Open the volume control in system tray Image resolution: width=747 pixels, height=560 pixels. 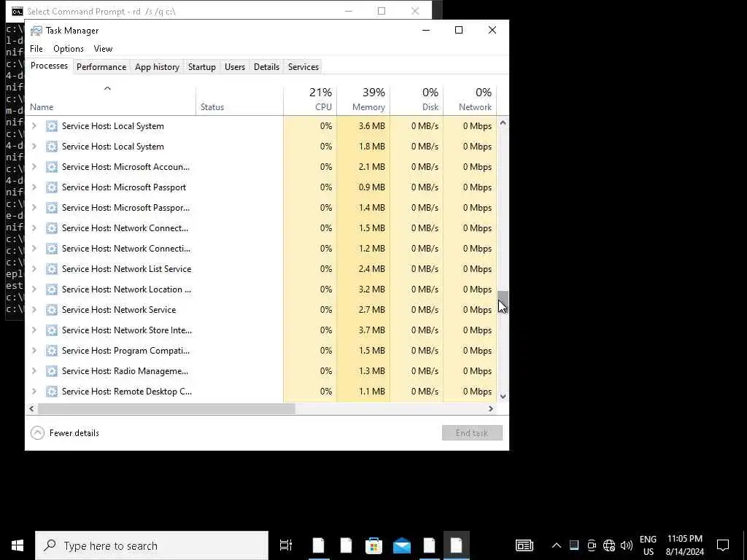pos(627,545)
